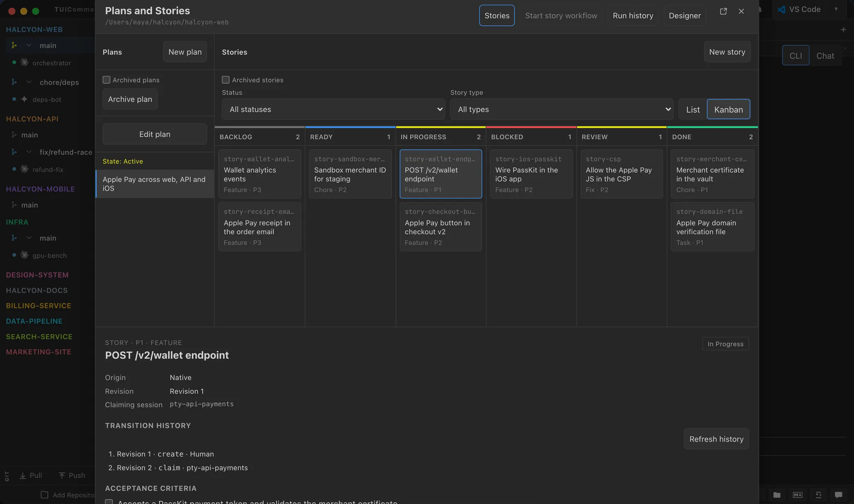Open the Allow the Apple Pay JS card

pos(622,174)
